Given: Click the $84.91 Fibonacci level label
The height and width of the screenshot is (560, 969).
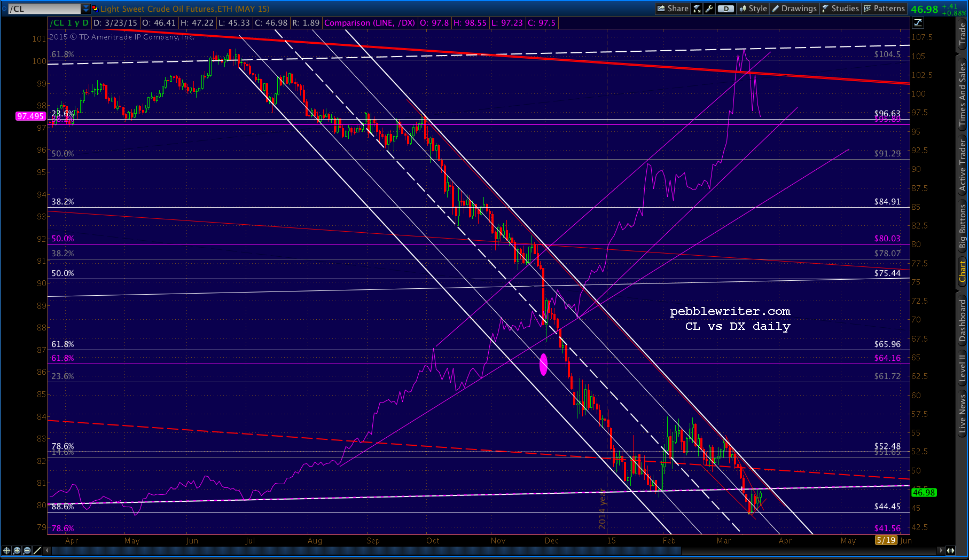Looking at the screenshot, I should tap(887, 202).
